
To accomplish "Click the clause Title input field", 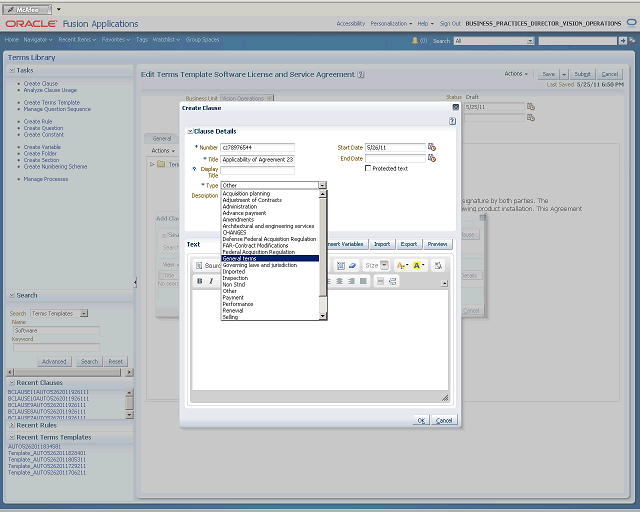I will tap(258, 160).
